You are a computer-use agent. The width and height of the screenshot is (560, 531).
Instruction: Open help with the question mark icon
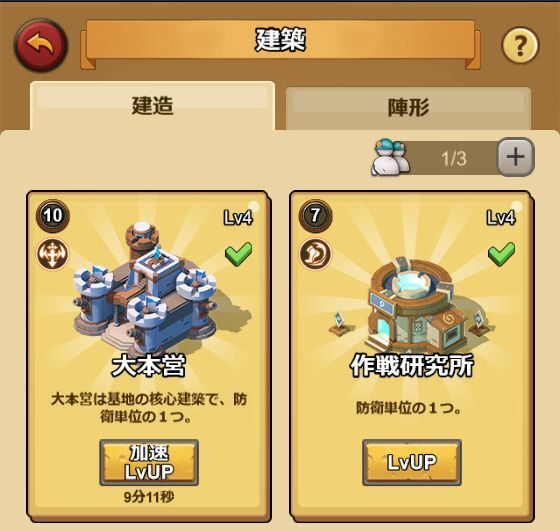pyautogui.click(x=520, y=46)
